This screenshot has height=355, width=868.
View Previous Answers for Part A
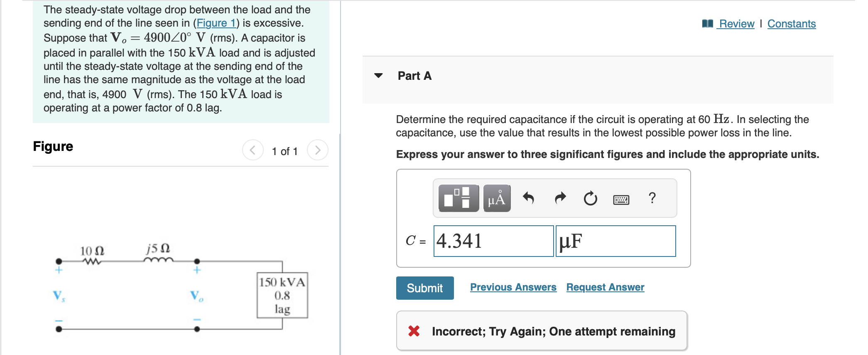pos(513,287)
